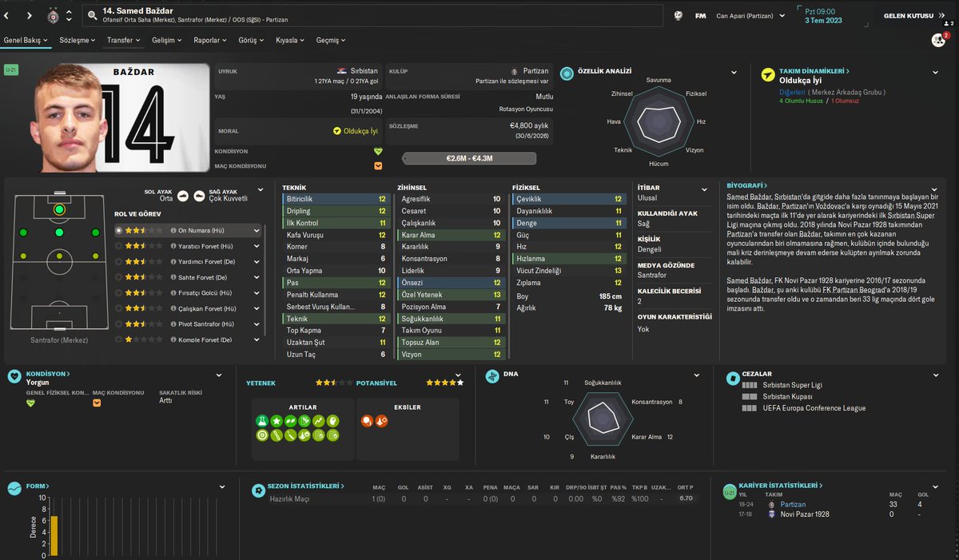This screenshot has width=959, height=560.
Task: Click the DNA section icon
Action: 491,375
